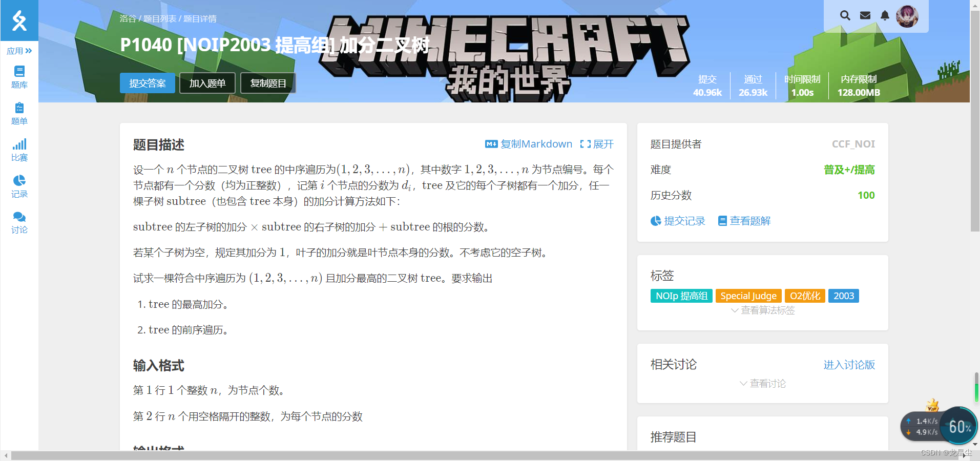Open 提交记录 submission records link
Screen dimensions: 980x461
[678, 221]
